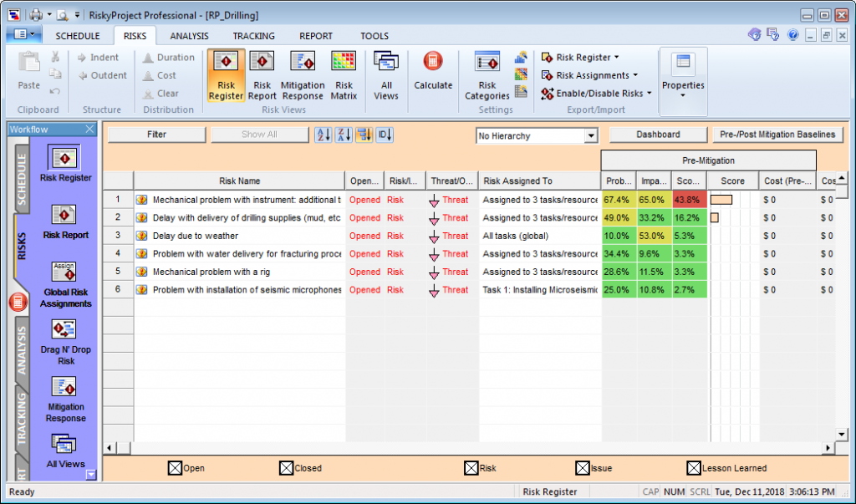Toggle the Closed filter checkbox
Screen dimensions: 856x504
286,468
